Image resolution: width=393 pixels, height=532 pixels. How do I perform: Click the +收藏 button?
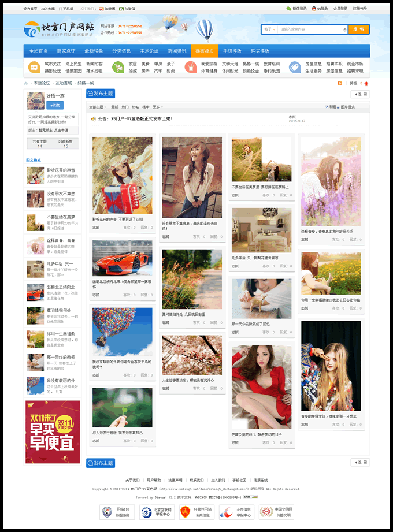click(55, 105)
